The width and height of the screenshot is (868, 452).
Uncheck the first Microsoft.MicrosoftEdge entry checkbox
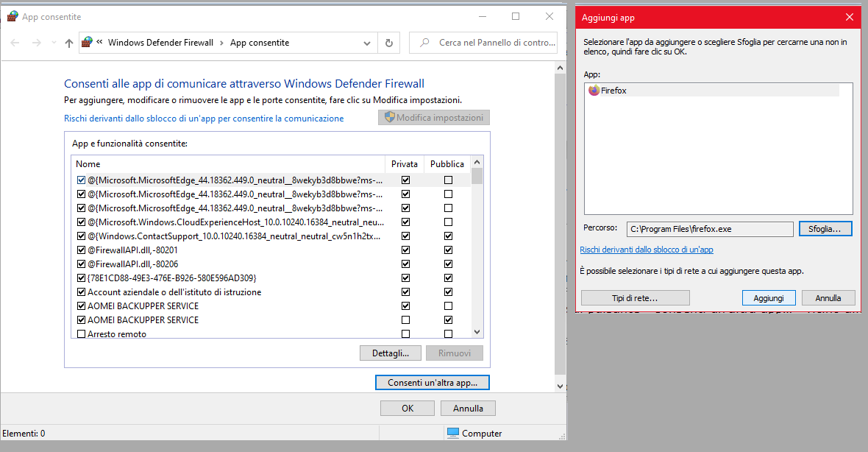(x=82, y=180)
